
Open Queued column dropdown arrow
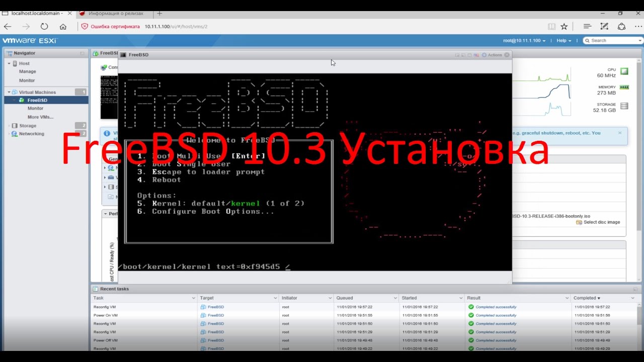[x=396, y=298]
